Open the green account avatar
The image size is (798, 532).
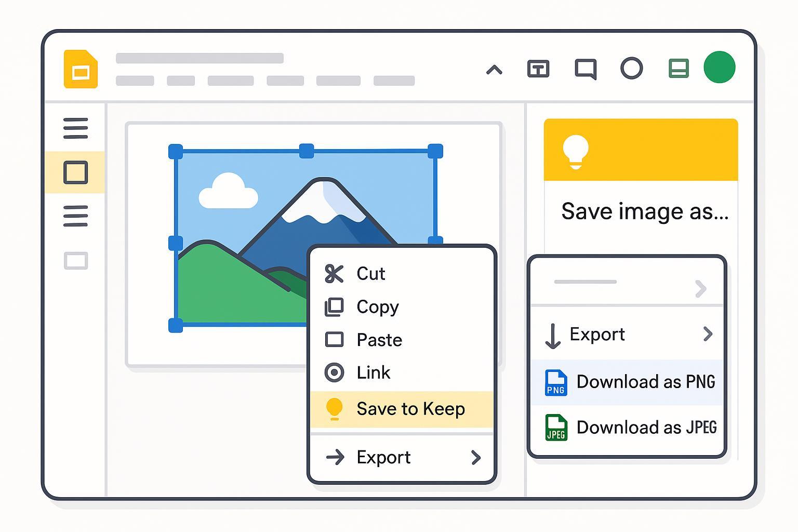(x=719, y=68)
